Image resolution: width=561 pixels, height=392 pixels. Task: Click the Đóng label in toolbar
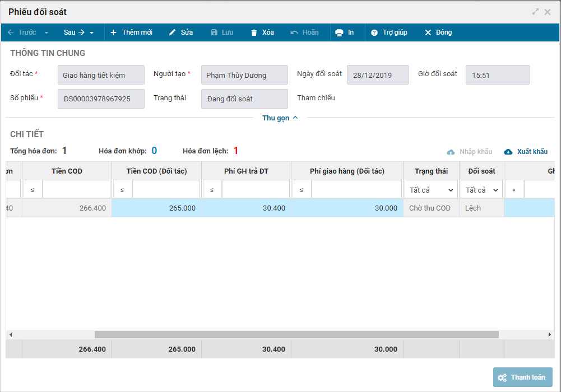[444, 32]
